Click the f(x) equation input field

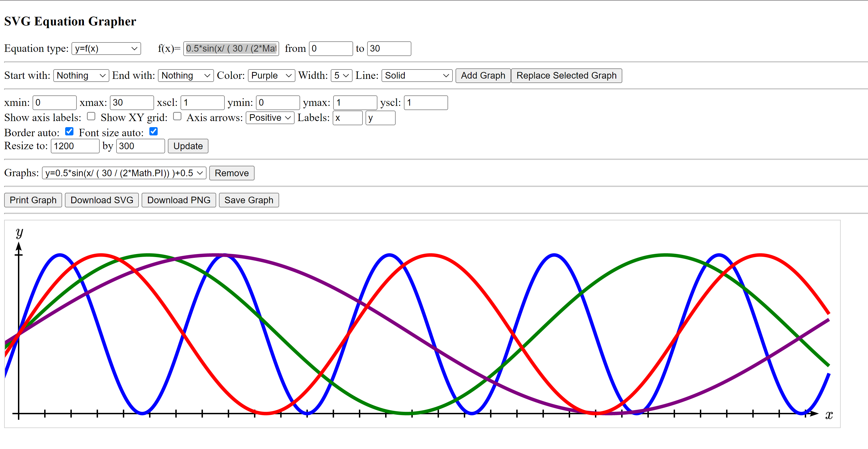[231, 49]
